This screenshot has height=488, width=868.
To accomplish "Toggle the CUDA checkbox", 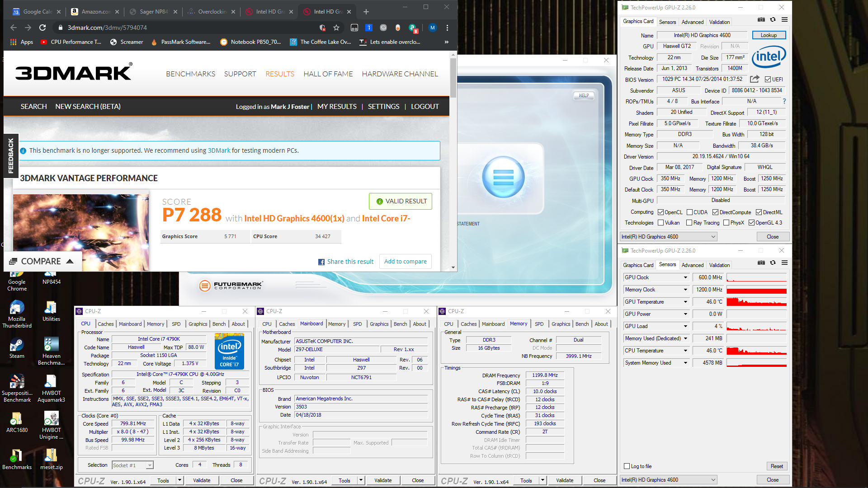I will (x=689, y=212).
